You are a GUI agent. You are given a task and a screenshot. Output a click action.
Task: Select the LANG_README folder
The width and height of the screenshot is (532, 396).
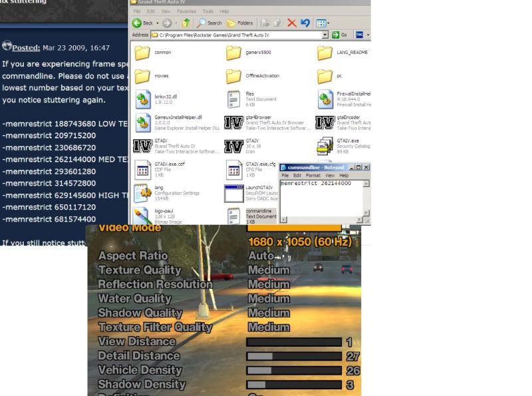[x=342, y=53]
